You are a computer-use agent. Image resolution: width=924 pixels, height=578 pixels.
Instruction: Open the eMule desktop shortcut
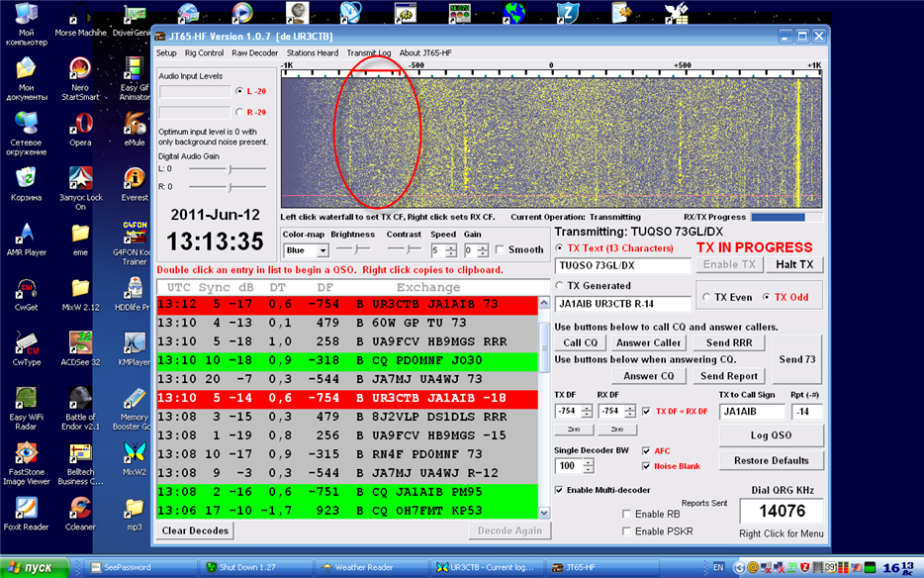[135, 129]
